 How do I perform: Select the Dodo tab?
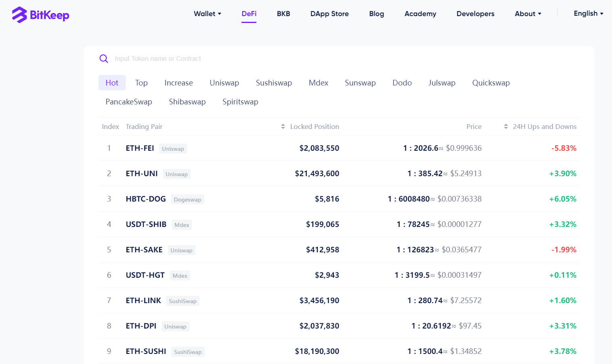(x=402, y=83)
